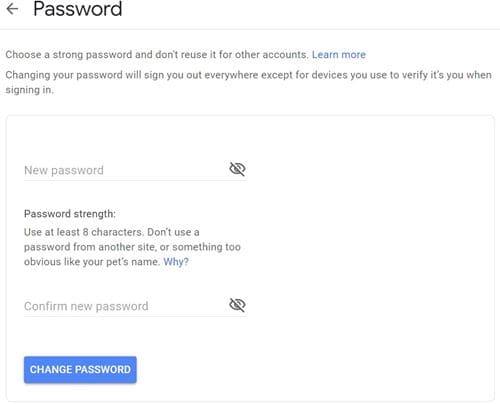Viewport: 500px width, 404px height.
Task: Click the obvious like your pet's name text
Action: (92, 262)
